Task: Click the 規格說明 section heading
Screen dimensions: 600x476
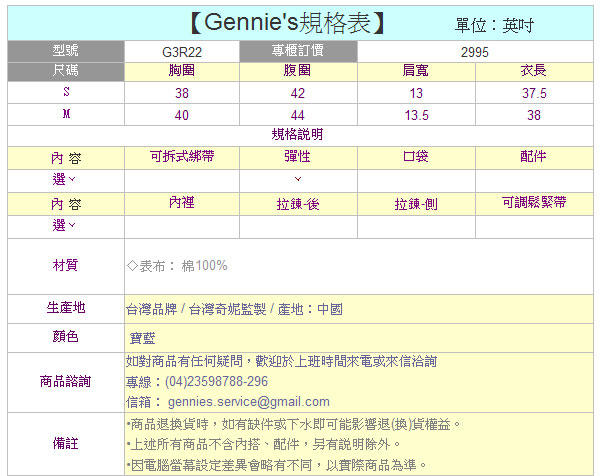Action: [x=297, y=134]
